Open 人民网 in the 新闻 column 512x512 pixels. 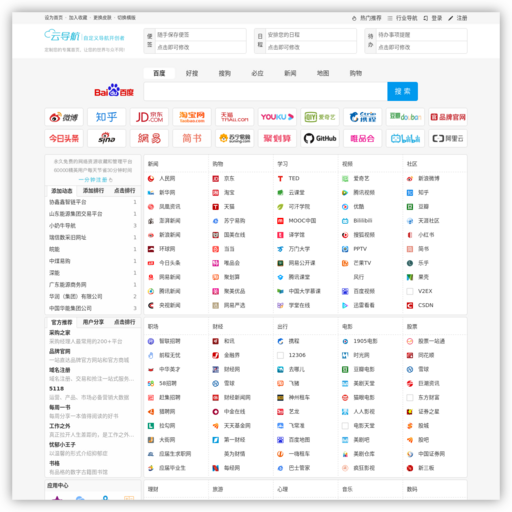(x=167, y=179)
